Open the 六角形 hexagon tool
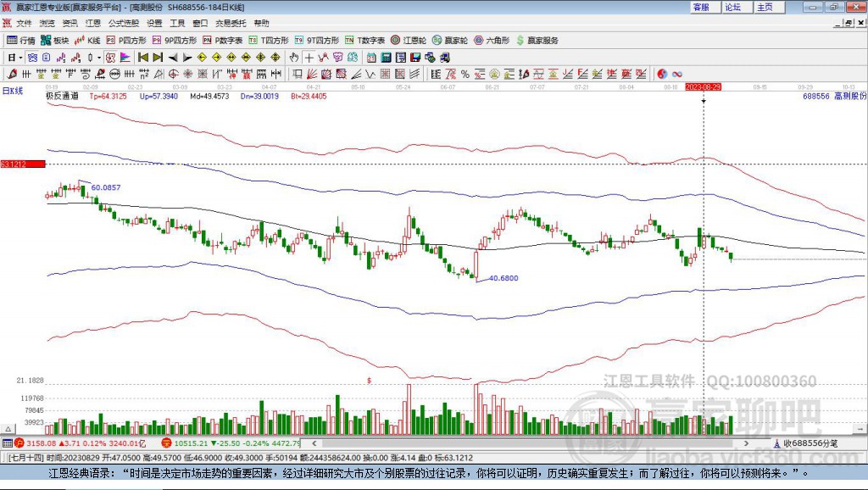Viewport: 868px width, 490px height. (x=492, y=41)
